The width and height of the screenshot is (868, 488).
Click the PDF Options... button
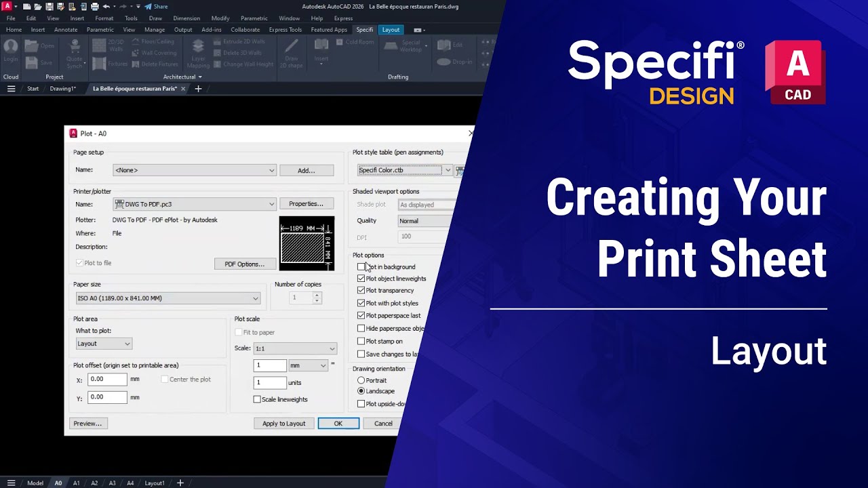pos(245,264)
